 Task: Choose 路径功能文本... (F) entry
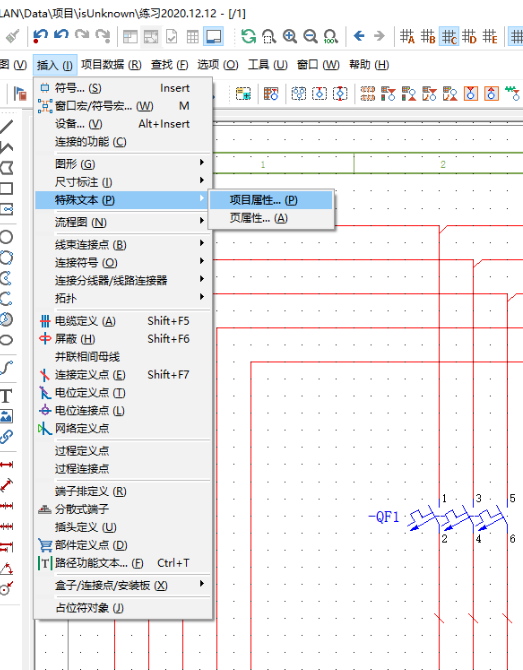tap(123, 563)
